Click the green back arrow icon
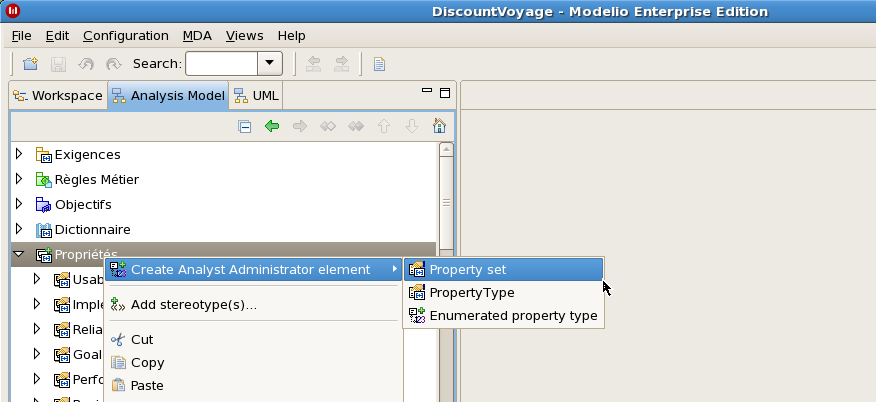This screenshot has height=402, width=876. pyautogui.click(x=272, y=127)
